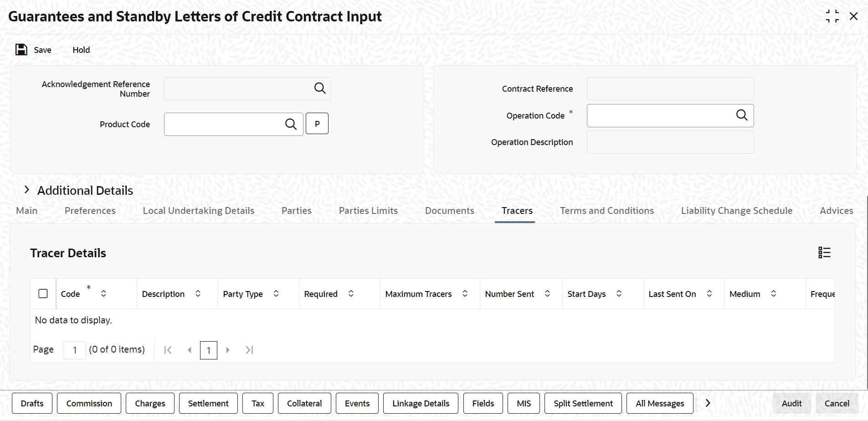Click the Tracer Details single view icon
Viewport: 868px width, 421px height.
tap(824, 253)
